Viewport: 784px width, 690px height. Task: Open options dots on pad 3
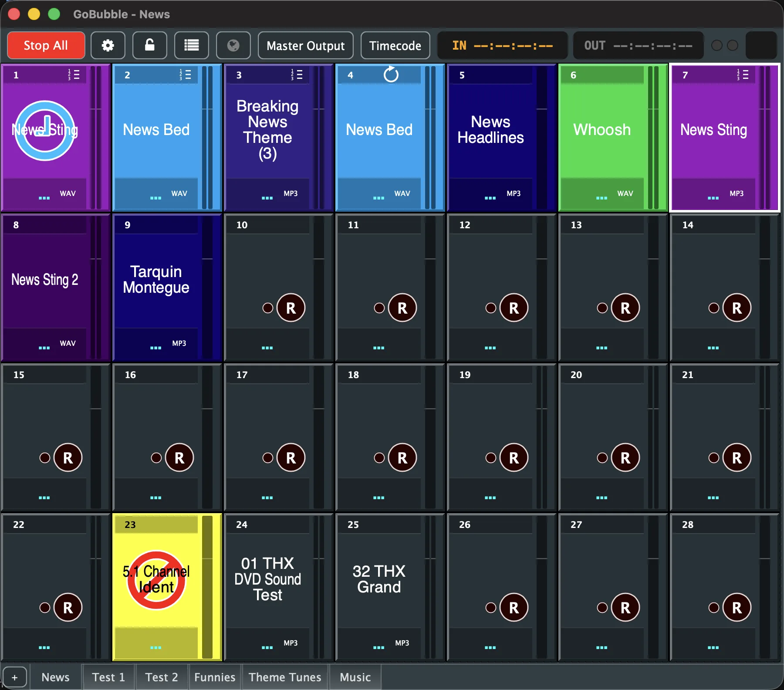(x=267, y=198)
